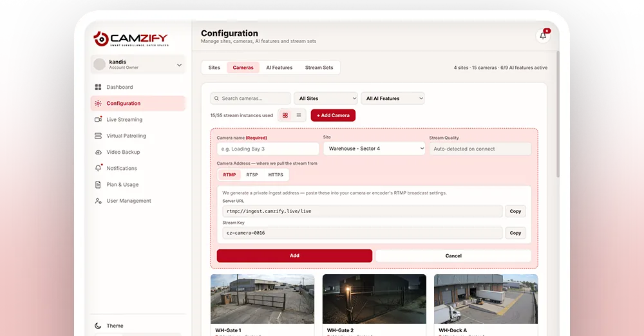Open the AI Features tab

(279, 68)
